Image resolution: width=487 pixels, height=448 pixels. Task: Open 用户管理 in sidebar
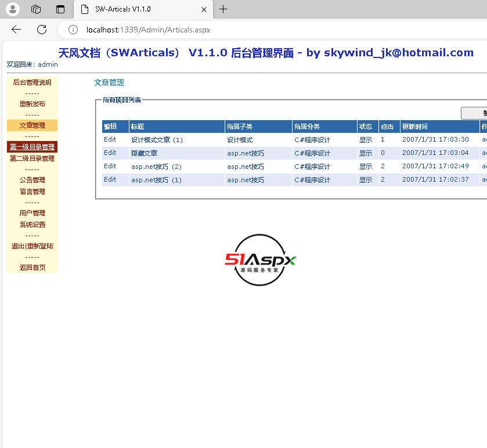click(33, 213)
